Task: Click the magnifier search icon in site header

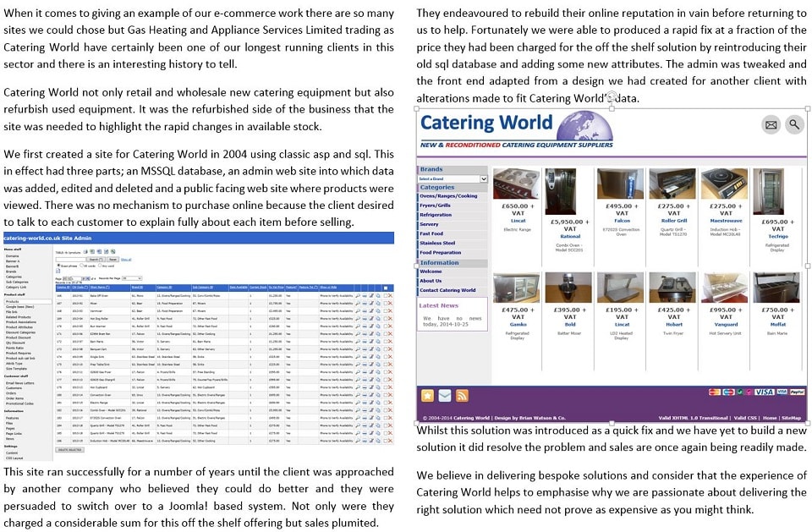Action: click(x=793, y=125)
